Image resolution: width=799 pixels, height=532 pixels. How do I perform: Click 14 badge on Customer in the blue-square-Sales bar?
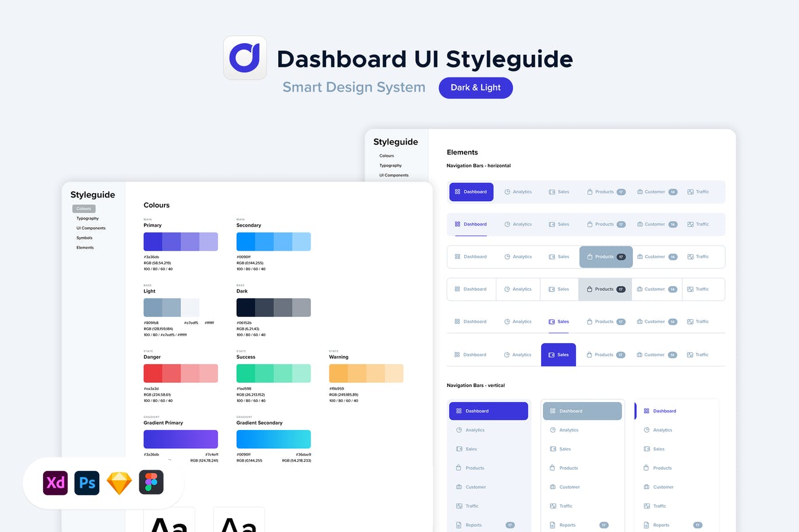[x=672, y=355]
